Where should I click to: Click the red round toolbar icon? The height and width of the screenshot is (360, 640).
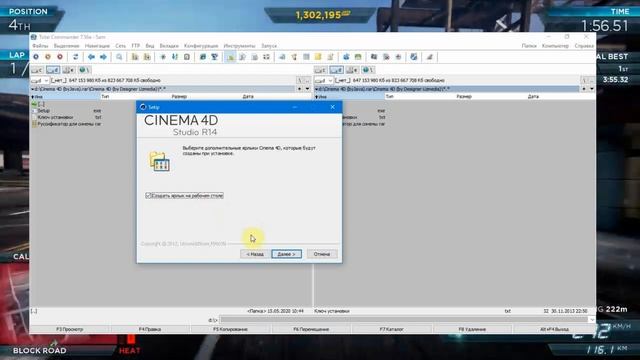60,57
